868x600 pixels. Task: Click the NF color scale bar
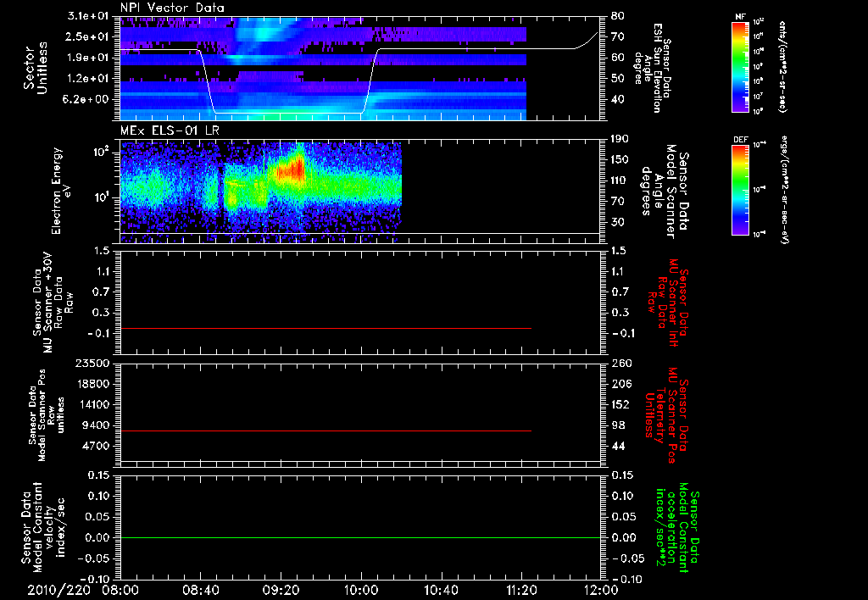pyautogui.click(x=740, y=66)
